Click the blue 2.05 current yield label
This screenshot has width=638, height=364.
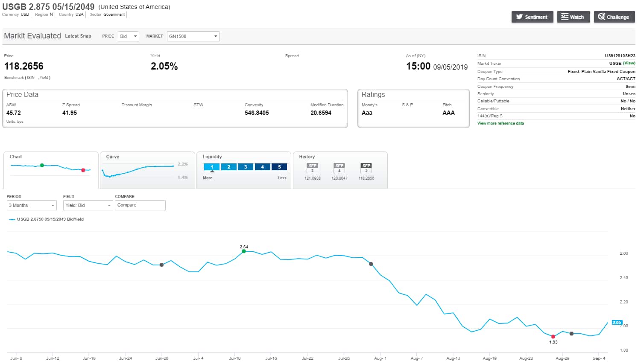tap(617, 323)
